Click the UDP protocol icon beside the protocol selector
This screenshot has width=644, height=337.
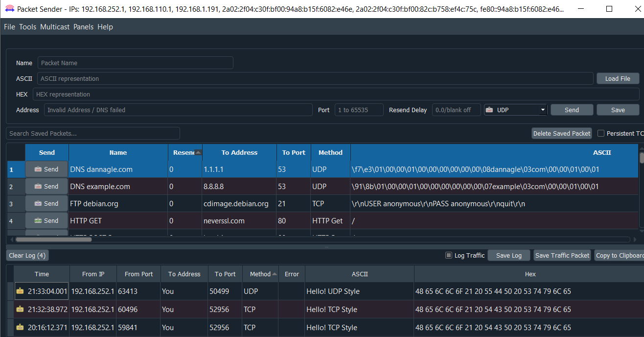pyautogui.click(x=489, y=110)
